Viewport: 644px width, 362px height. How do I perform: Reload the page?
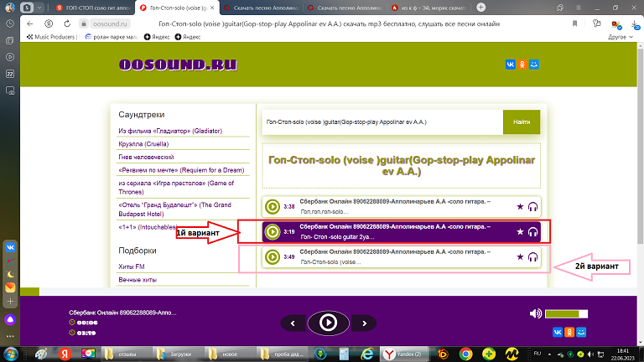pyautogui.click(x=67, y=23)
